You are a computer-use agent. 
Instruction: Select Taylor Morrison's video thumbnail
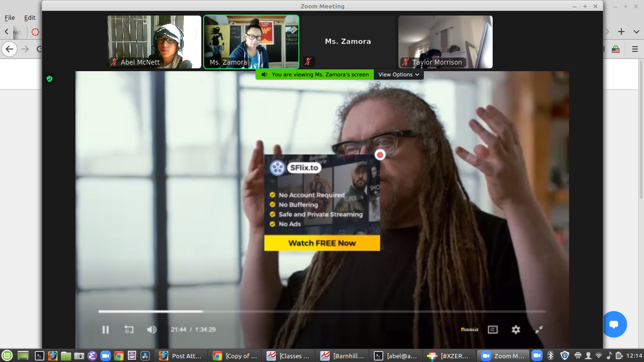tap(446, 42)
